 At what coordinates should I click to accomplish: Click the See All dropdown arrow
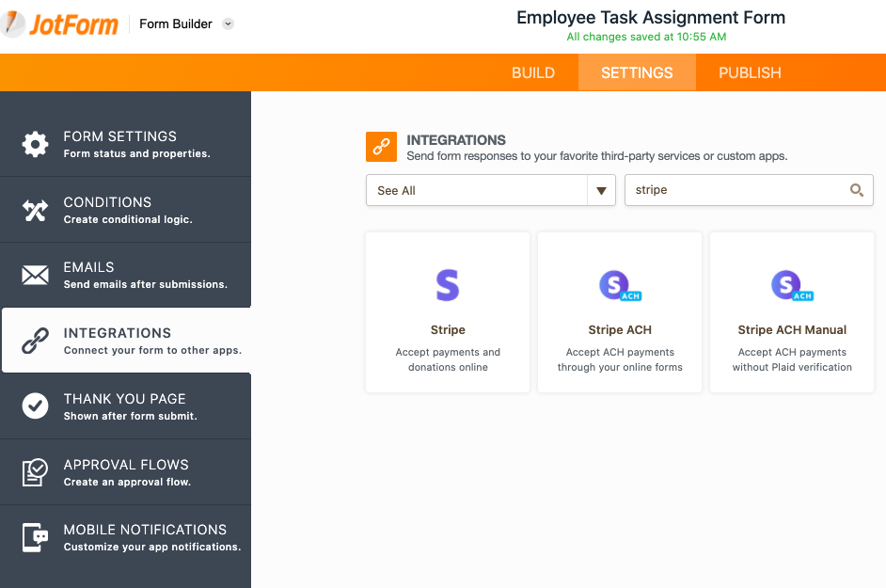(x=601, y=191)
